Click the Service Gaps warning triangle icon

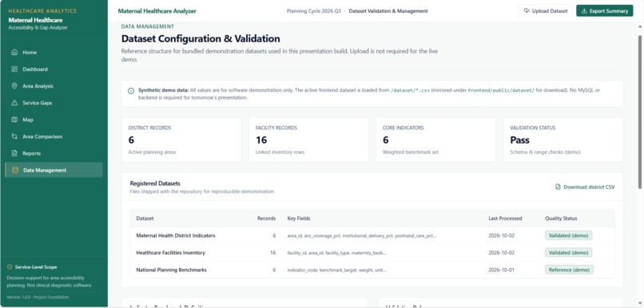(x=15, y=103)
